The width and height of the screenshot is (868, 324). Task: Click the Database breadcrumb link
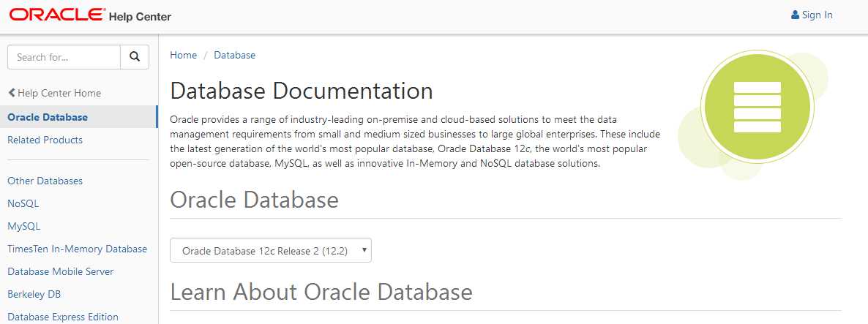pyautogui.click(x=235, y=55)
